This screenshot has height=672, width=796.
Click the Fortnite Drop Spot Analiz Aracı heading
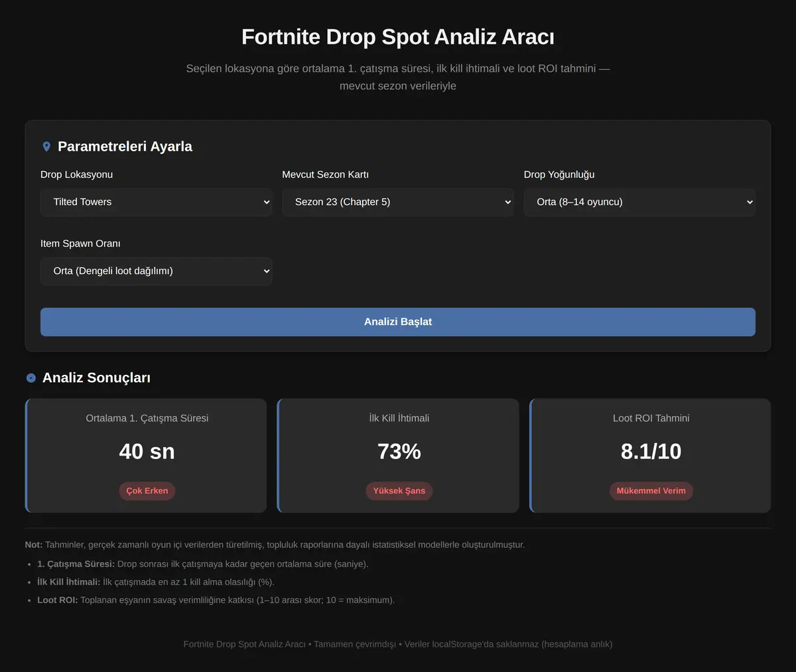(398, 36)
